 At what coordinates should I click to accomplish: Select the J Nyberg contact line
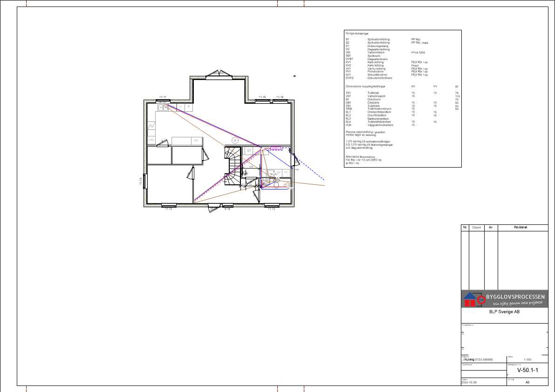[477, 359]
